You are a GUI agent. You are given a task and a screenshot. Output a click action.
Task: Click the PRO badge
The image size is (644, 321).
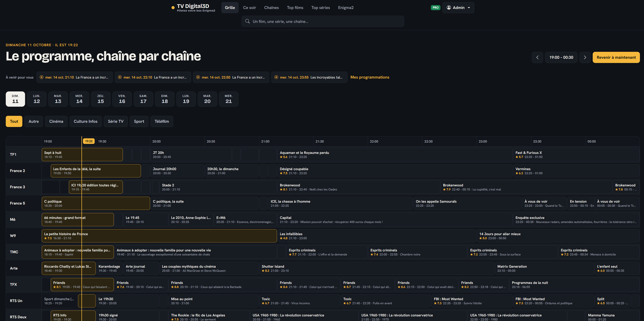436,8
